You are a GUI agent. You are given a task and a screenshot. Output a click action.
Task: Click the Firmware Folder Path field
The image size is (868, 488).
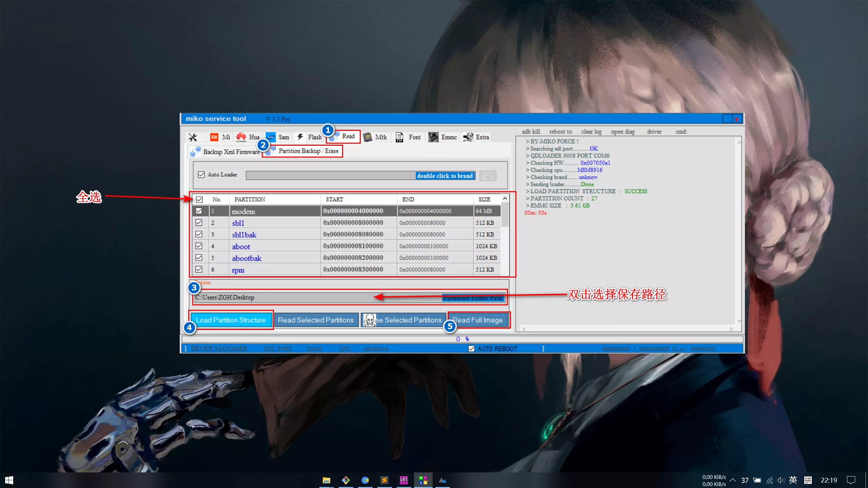350,298
